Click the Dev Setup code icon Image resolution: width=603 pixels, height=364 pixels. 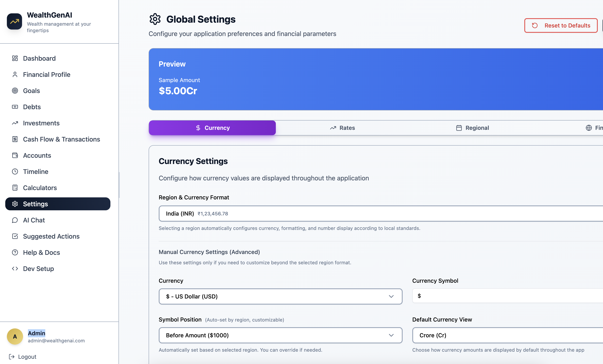(x=15, y=269)
